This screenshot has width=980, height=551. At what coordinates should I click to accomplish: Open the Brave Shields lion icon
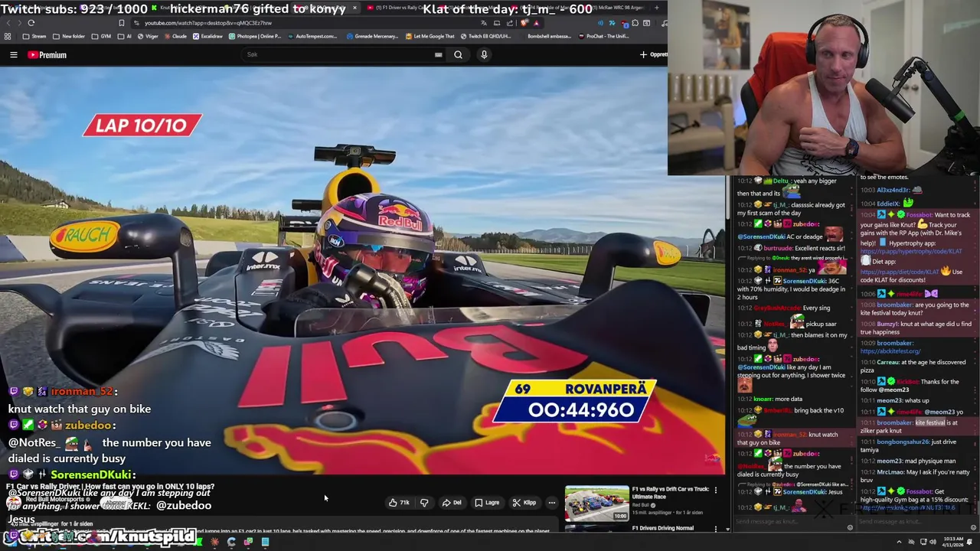point(524,23)
